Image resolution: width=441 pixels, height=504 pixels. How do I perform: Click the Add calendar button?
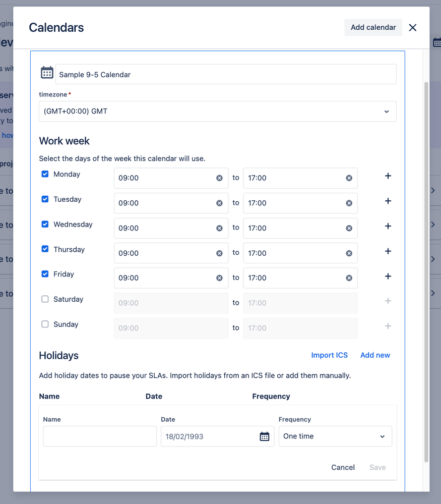373,27
